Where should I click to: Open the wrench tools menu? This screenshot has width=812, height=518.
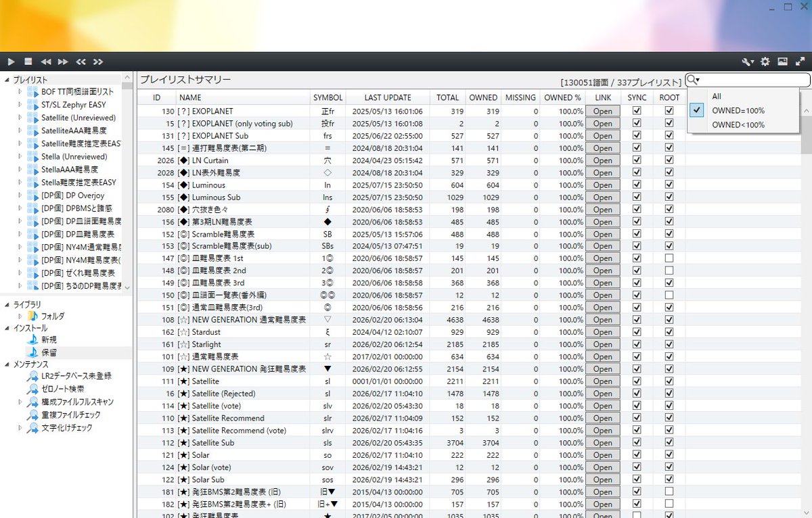pos(748,62)
